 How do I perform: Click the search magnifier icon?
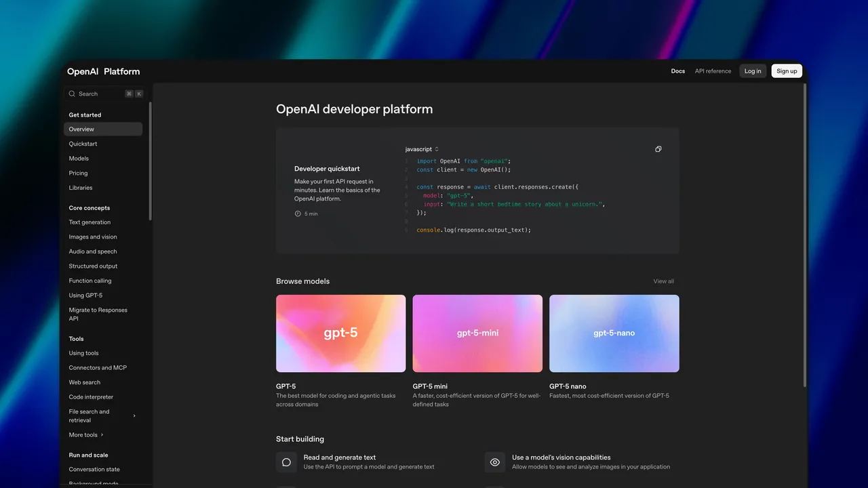[72, 94]
